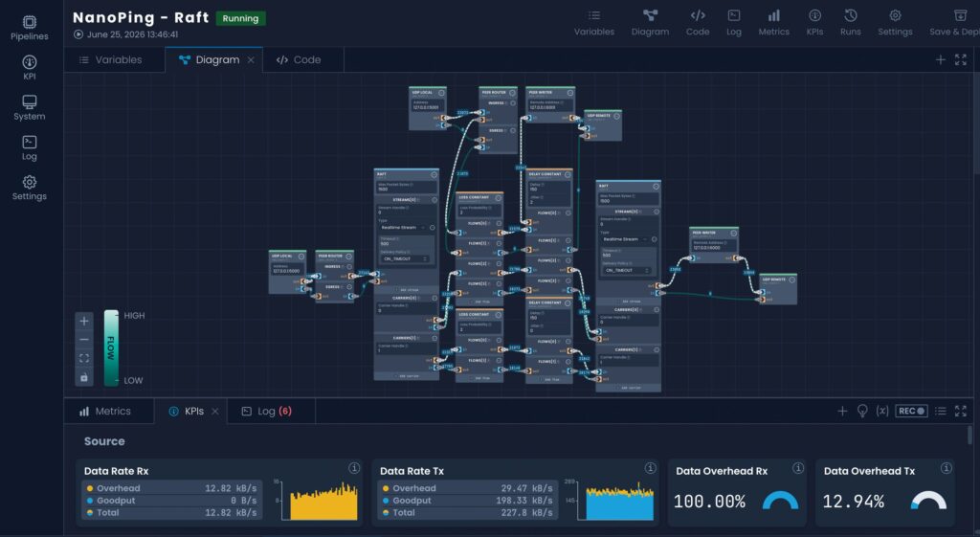Open System in the left sidebar
980x537 pixels.
(x=30, y=107)
